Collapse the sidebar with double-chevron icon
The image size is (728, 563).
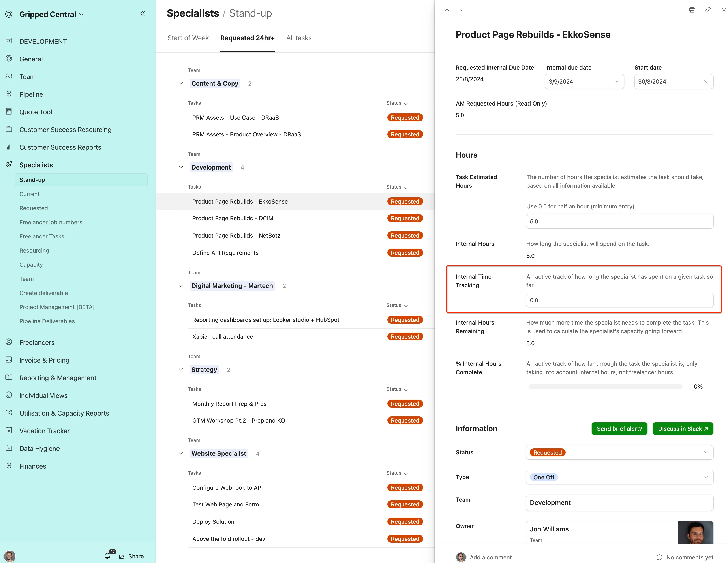pyautogui.click(x=143, y=13)
